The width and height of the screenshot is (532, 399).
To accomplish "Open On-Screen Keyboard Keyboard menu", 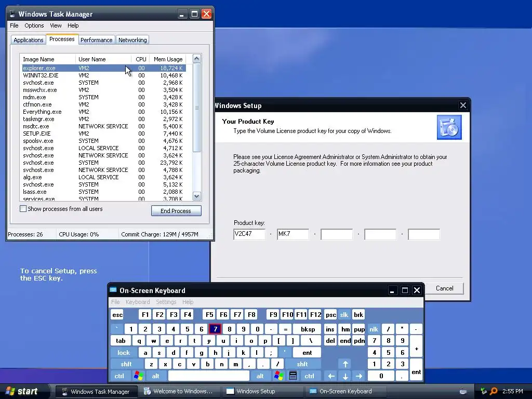I will click(x=138, y=302).
